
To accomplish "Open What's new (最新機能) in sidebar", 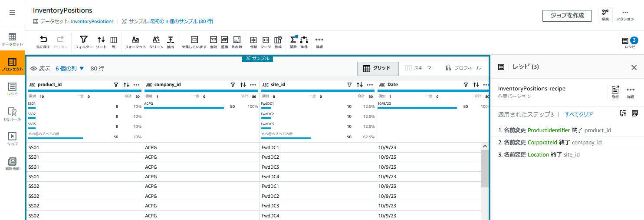I will (x=12, y=164).
